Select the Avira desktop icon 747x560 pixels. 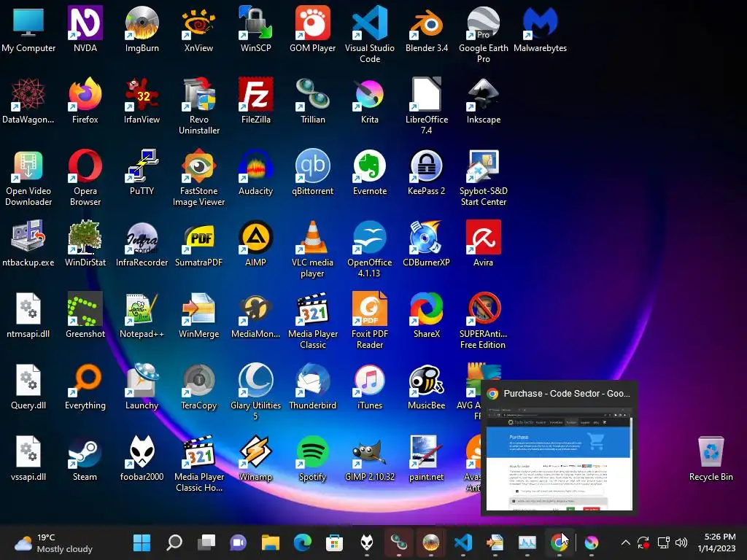pos(483,244)
